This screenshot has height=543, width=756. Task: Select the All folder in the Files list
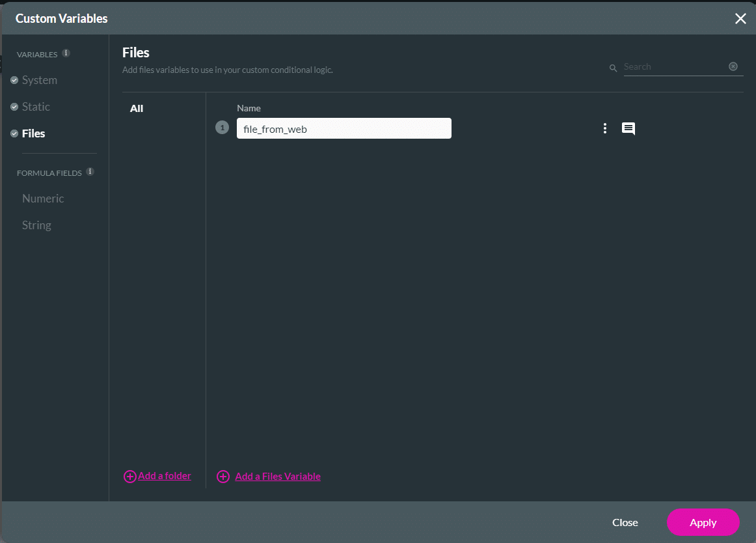[x=137, y=109]
